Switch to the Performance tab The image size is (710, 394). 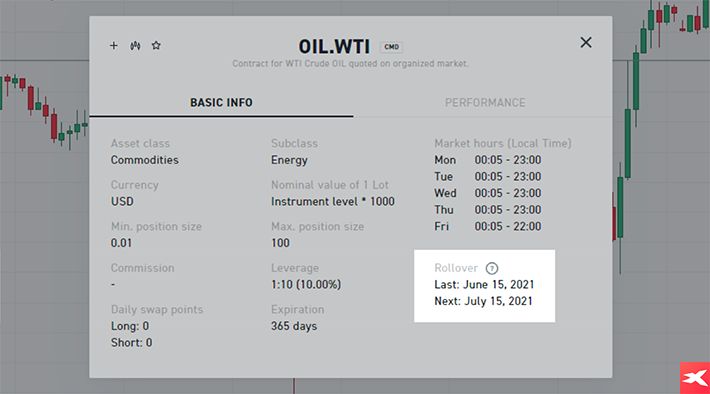[485, 103]
